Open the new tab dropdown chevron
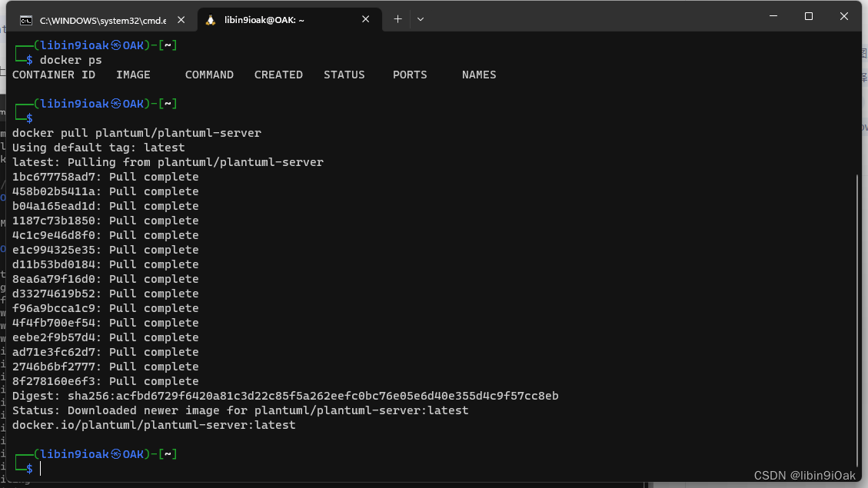Viewport: 868px width, 488px height. (x=420, y=19)
